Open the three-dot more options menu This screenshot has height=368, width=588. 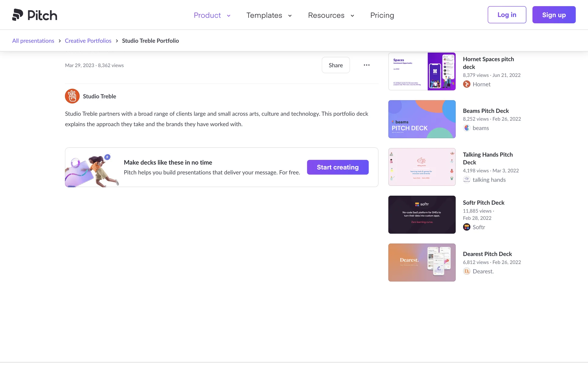click(x=367, y=65)
